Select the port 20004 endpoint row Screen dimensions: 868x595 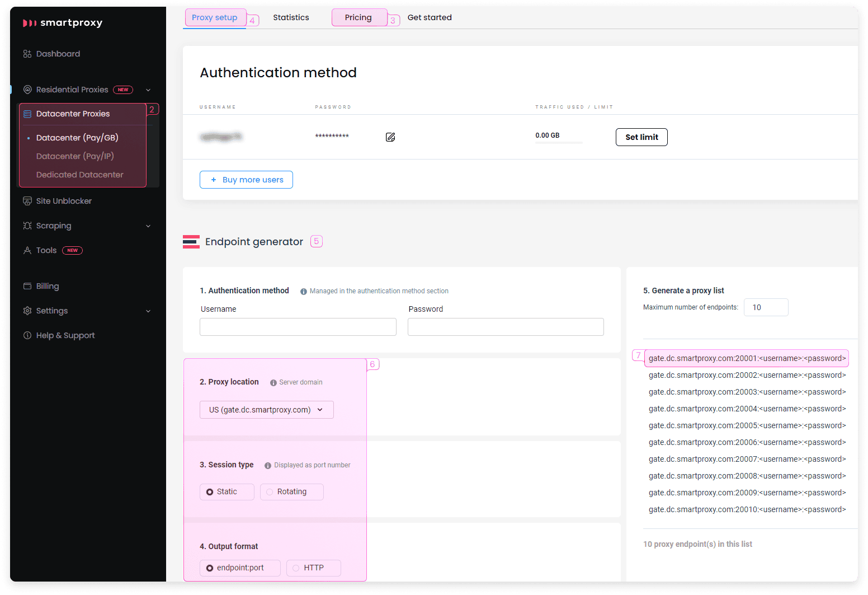point(747,409)
